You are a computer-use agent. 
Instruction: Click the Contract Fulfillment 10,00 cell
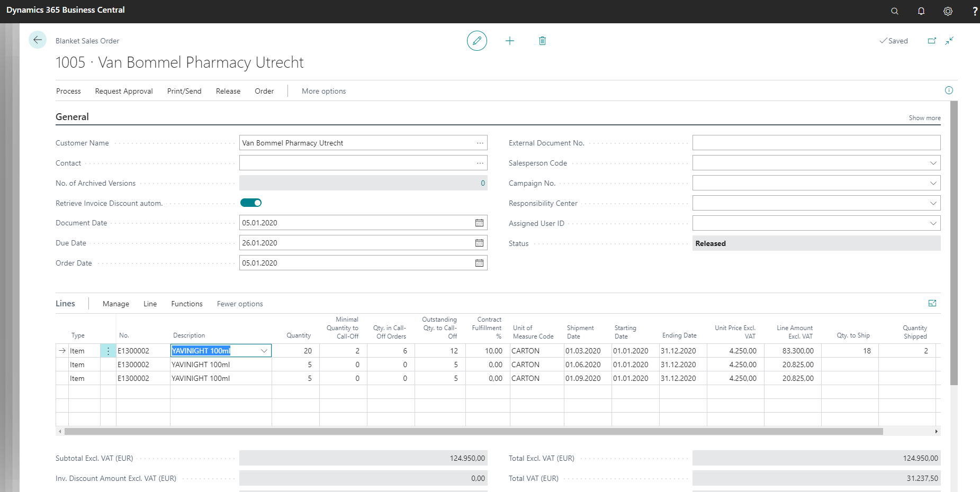488,351
